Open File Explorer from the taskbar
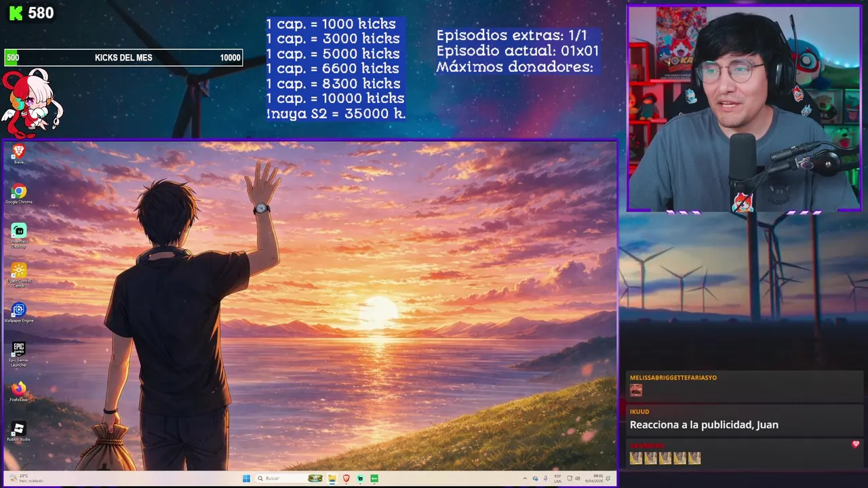Screen dimensions: 868x488 [x=332, y=478]
